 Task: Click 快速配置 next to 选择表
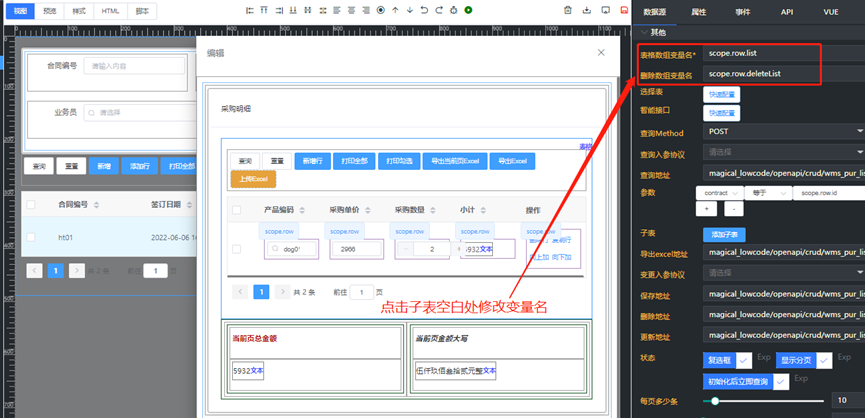[722, 94]
